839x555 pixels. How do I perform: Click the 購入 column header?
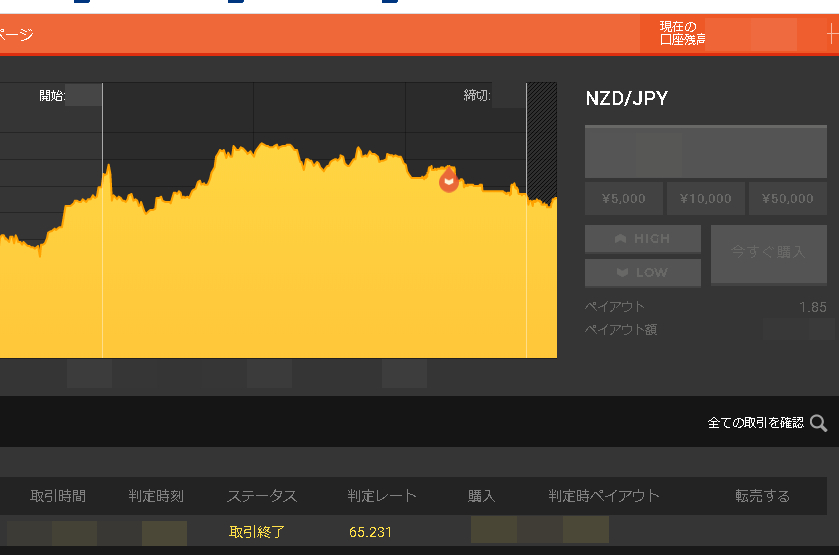click(x=482, y=496)
